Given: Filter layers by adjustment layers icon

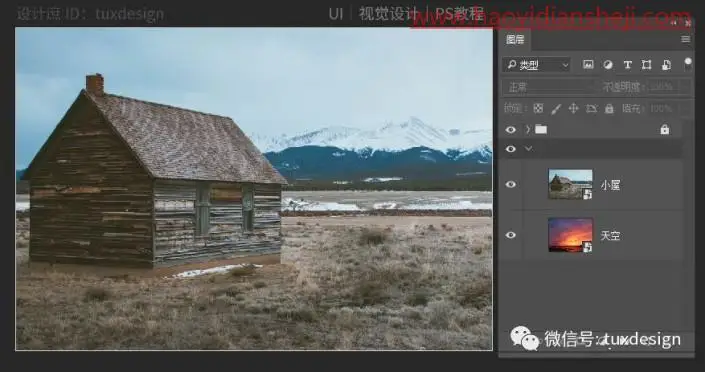Looking at the screenshot, I should 608,65.
